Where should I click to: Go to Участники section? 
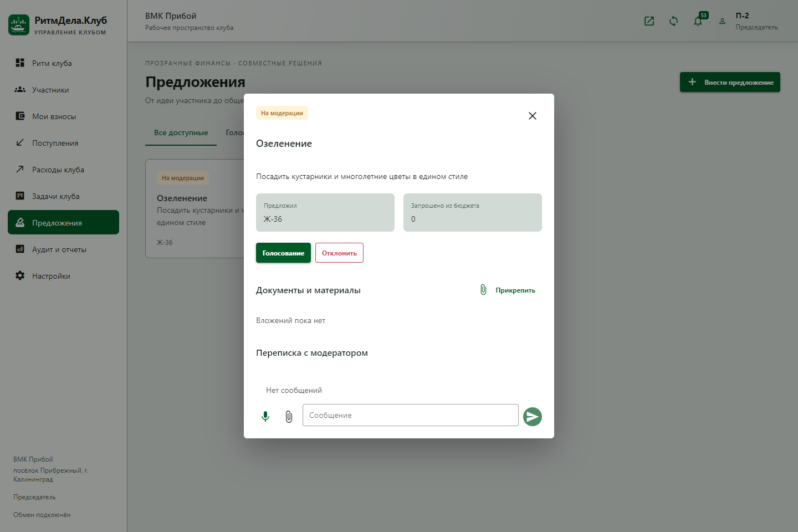pyautogui.click(x=63, y=90)
